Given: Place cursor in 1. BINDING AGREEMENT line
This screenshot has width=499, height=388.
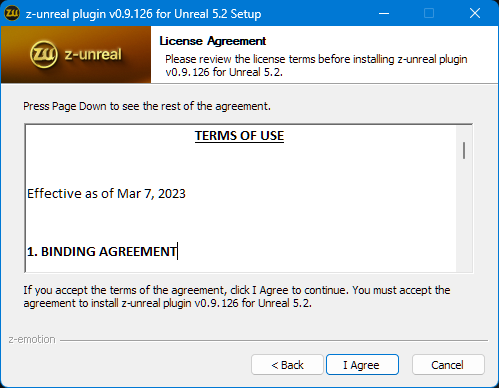Looking at the screenshot, I should pos(102,251).
